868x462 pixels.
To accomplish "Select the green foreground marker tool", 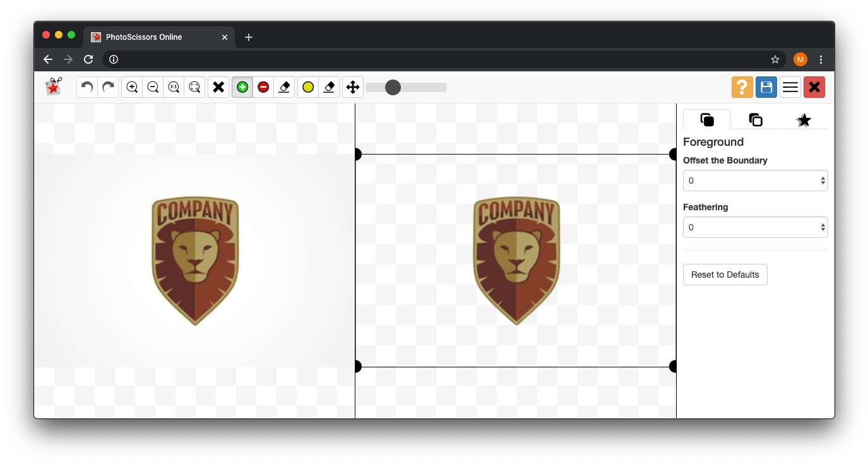I will pos(242,87).
